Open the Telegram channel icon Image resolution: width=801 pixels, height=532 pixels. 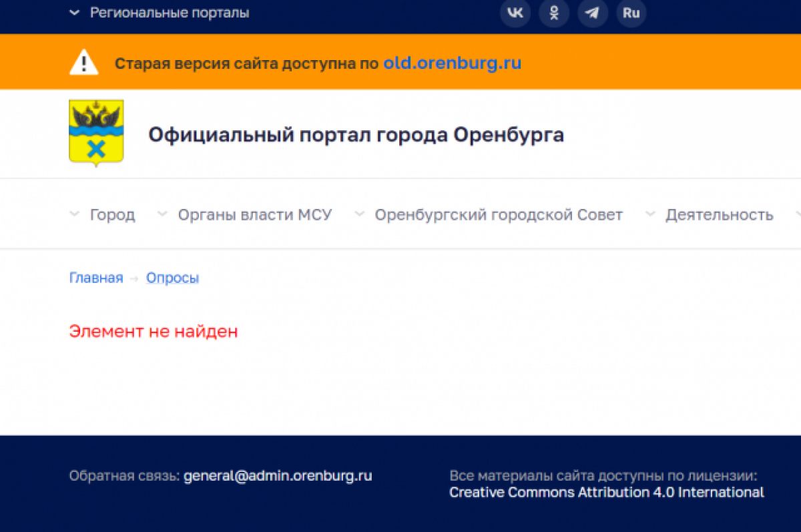(x=592, y=13)
